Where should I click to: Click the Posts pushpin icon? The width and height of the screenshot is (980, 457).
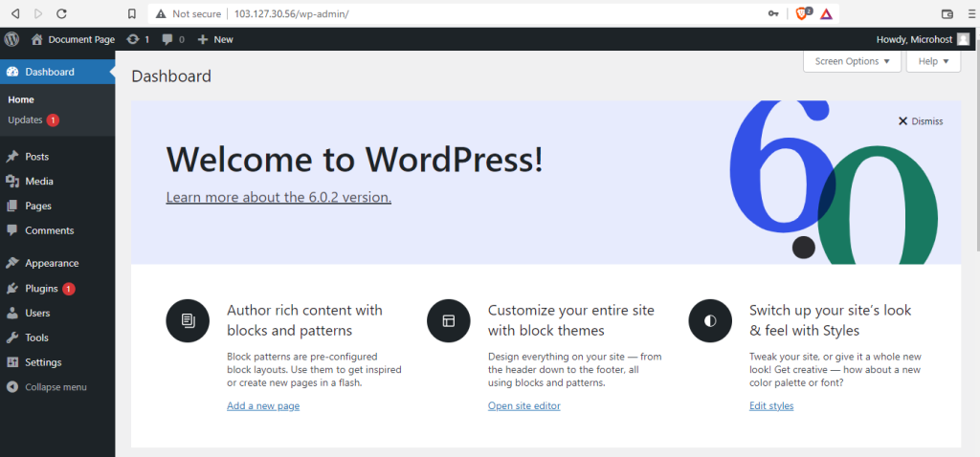[x=12, y=157]
